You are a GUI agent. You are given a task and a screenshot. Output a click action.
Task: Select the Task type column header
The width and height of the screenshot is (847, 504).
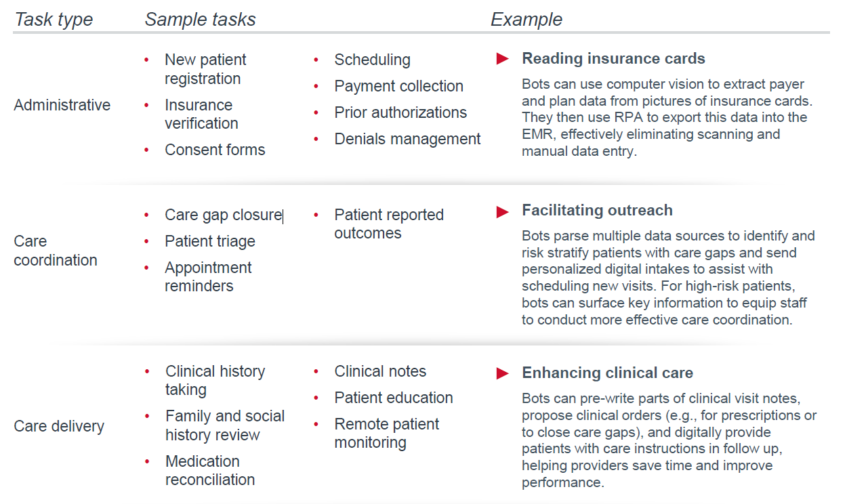[x=54, y=20]
